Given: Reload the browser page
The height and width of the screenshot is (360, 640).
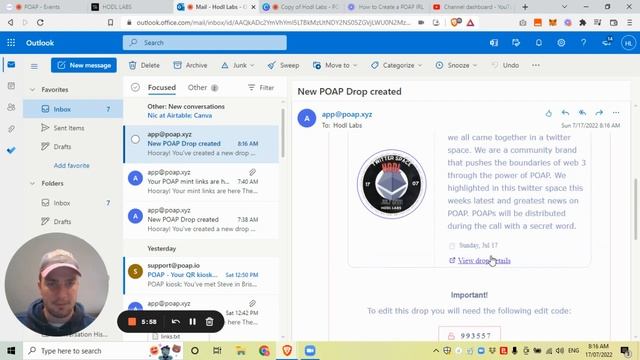Looking at the screenshot, I should coord(40,22).
